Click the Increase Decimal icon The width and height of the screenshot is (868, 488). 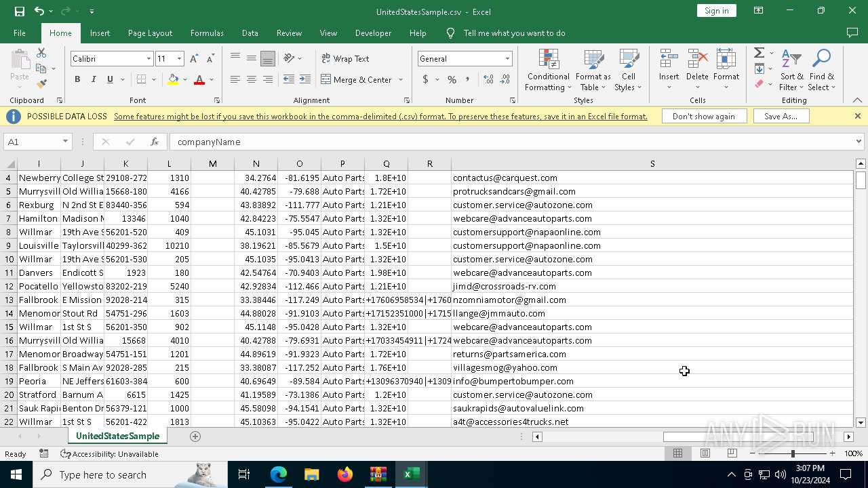(x=488, y=79)
